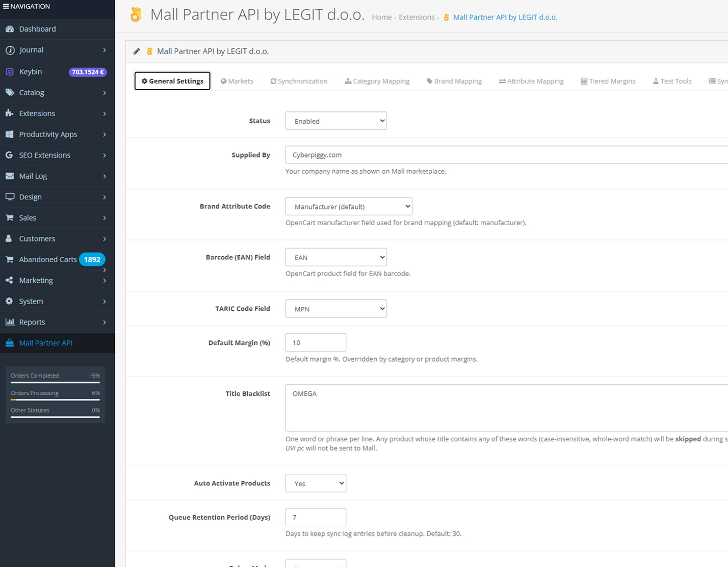Expand the Design submenu chevron
This screenshot has width=728, height=567.
(105, 197)
